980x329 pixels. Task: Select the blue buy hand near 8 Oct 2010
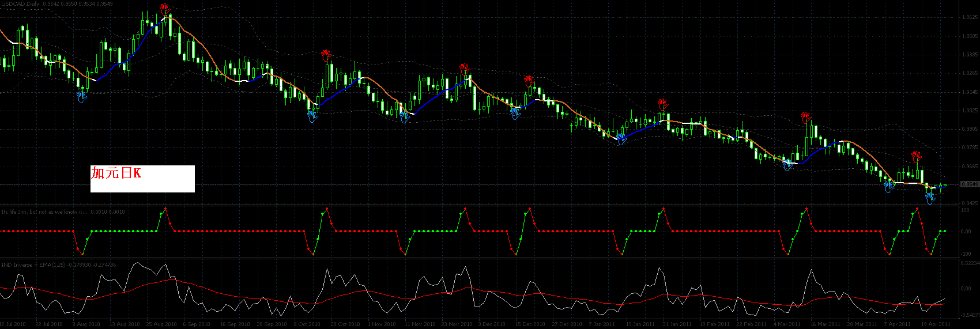tap(312, 116)
